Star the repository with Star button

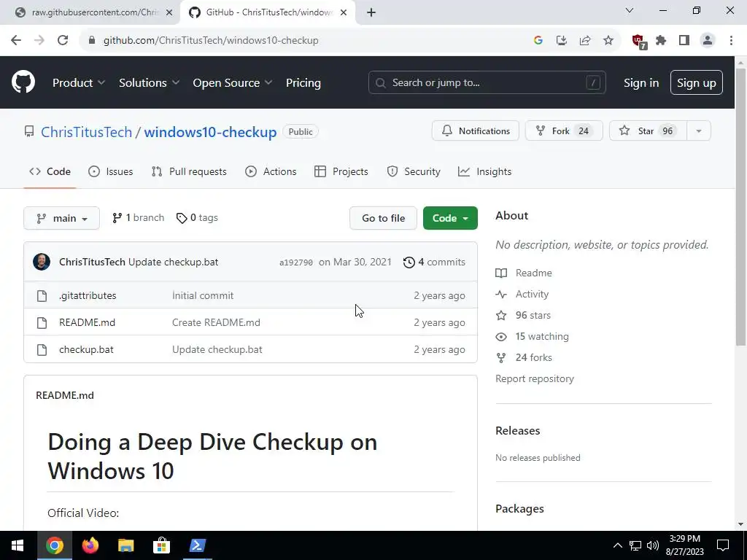coord(648,131)
